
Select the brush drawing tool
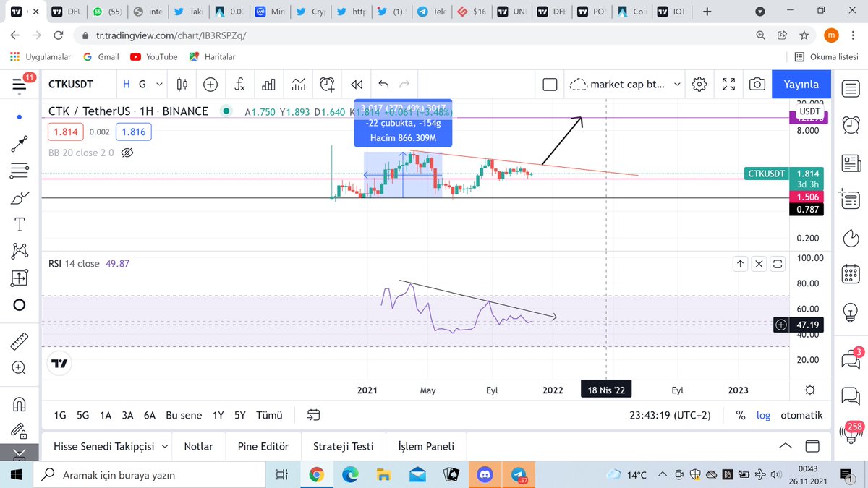pyautogui.click(x=20, y=197)
